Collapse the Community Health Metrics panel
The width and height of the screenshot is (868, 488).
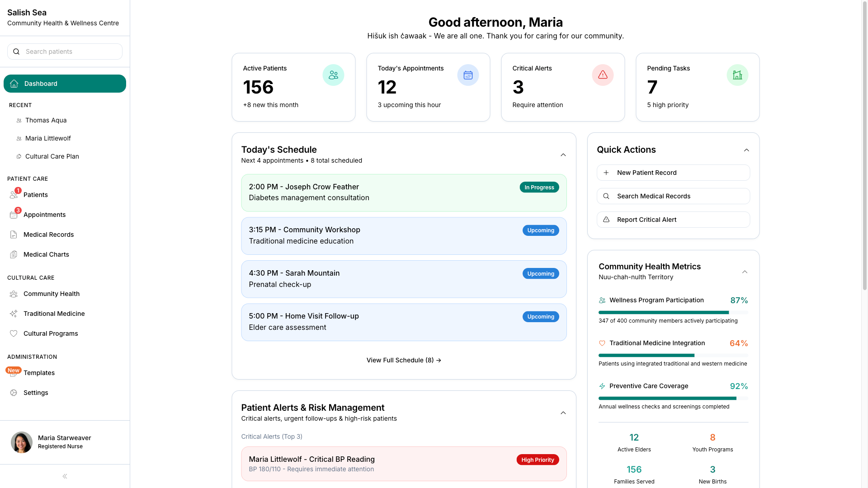[745, 272]
